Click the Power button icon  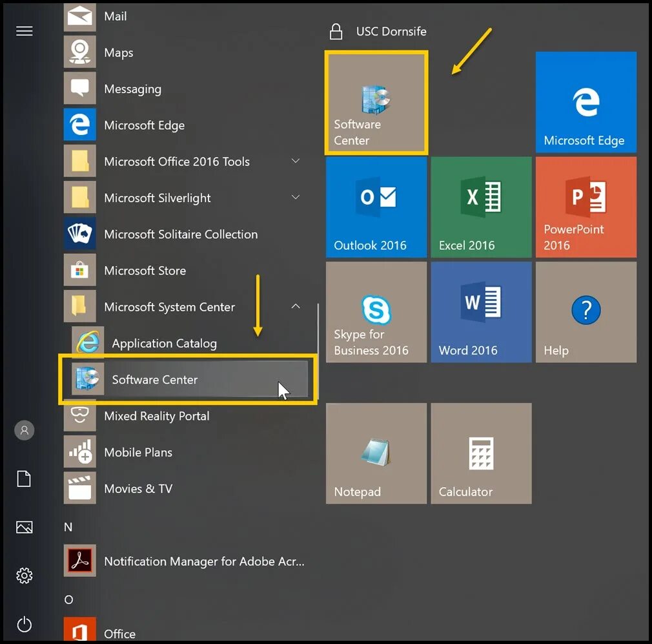24,624
